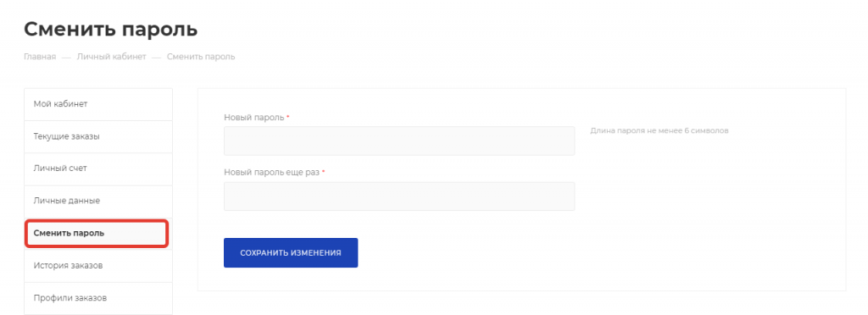Screen dimensions: 868x315
Task: Click the Сменить пароль page heading
Action: point(111,29)
